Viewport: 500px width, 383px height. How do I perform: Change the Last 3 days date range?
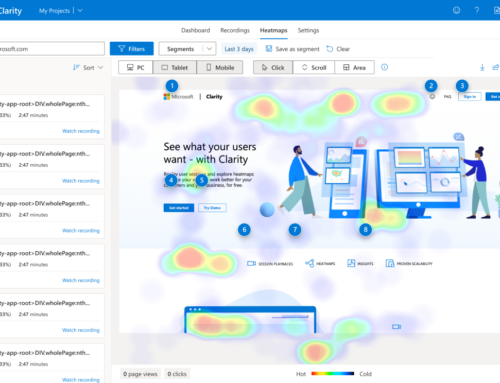pos(239,49)
